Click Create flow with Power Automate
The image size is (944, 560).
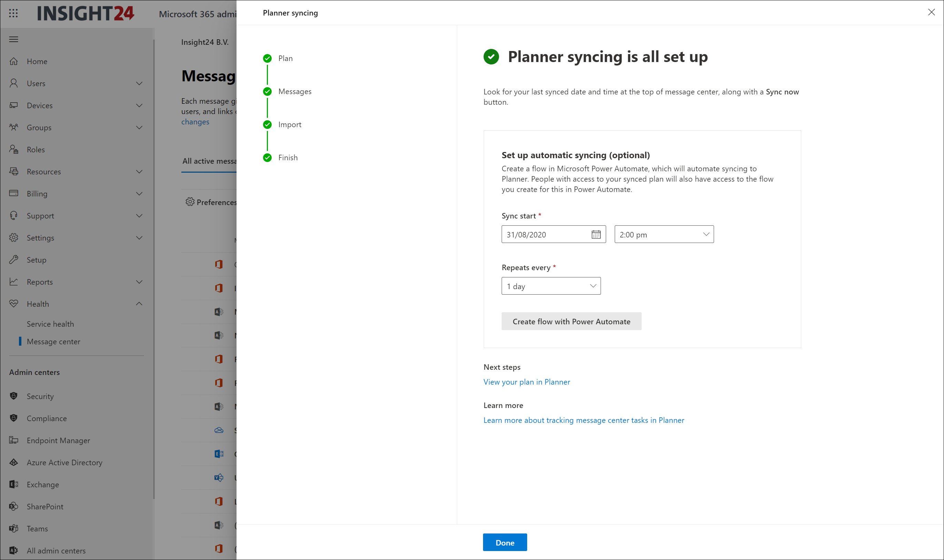[571, 321]
